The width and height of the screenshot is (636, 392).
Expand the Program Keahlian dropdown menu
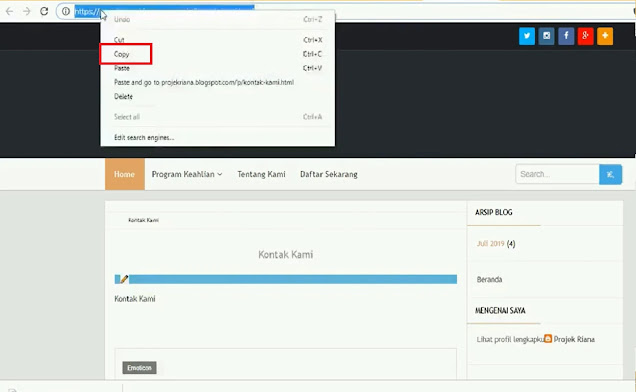pos(187,174)
